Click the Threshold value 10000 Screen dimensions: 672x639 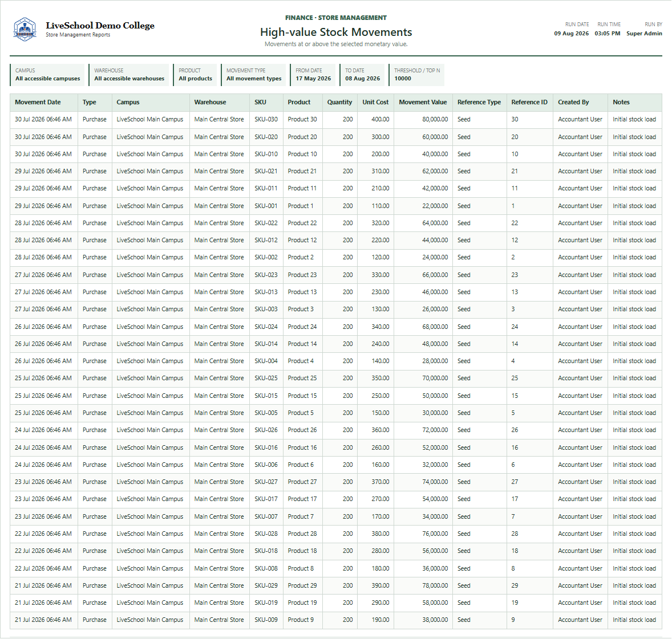[402, 78]
